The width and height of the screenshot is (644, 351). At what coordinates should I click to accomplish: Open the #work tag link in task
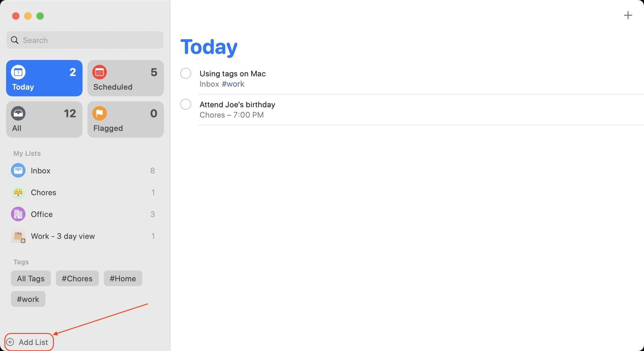pyautogui.click(x=233, y=84)
